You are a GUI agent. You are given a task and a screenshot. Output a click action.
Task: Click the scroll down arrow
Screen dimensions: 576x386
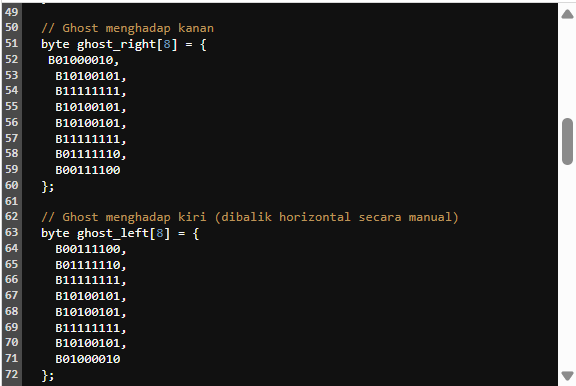[567, 376]
